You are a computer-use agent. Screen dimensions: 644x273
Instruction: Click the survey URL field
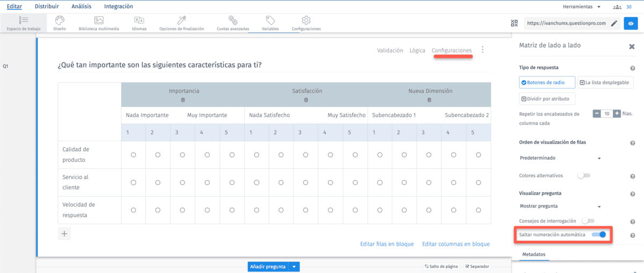pos(566,23)
